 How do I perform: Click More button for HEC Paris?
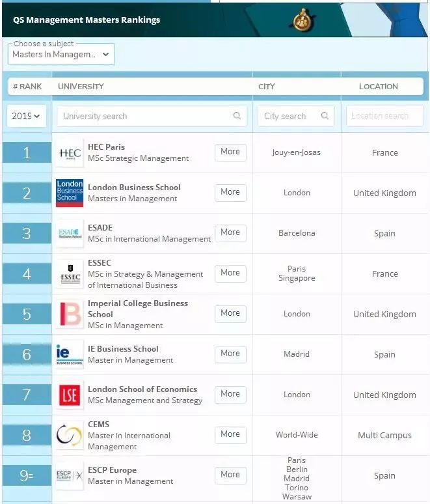(x=230, y=152)
